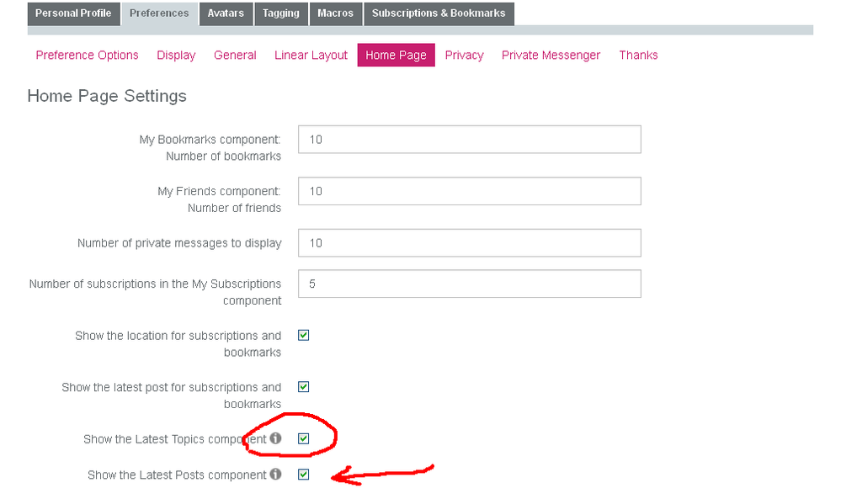Click the My Bookmarks number field

tap(469, 139)
